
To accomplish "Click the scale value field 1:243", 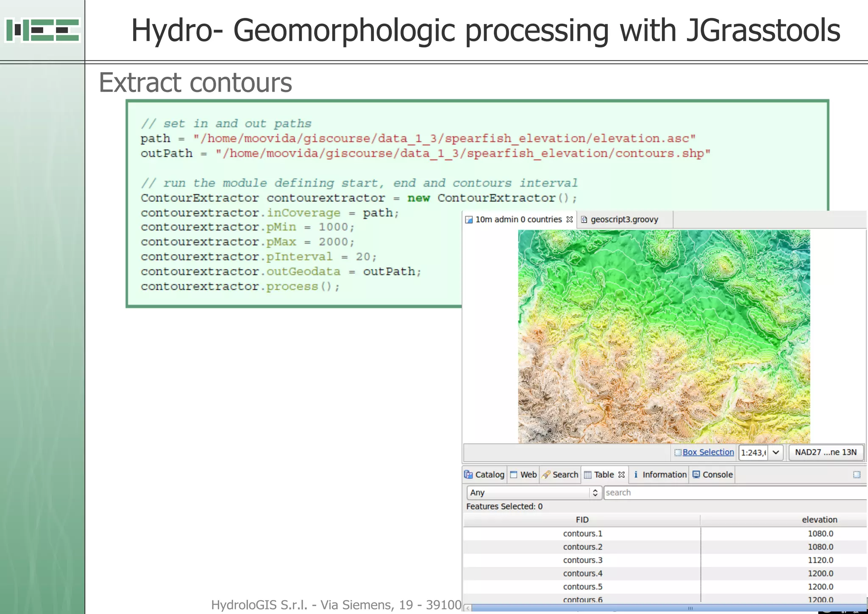I will coord(754,452).
